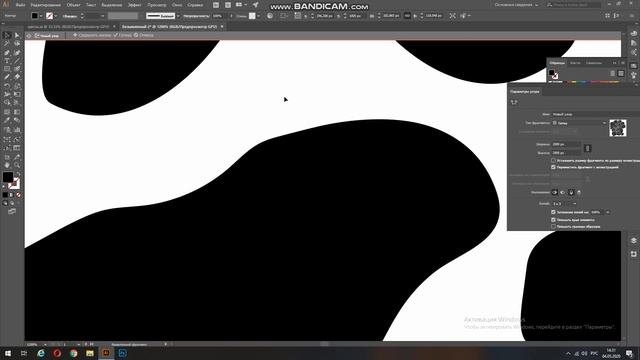This screenshot has height=360, width=640.
Task: Click Отмена to cancel pattern editing
Action: pos(144,36)
